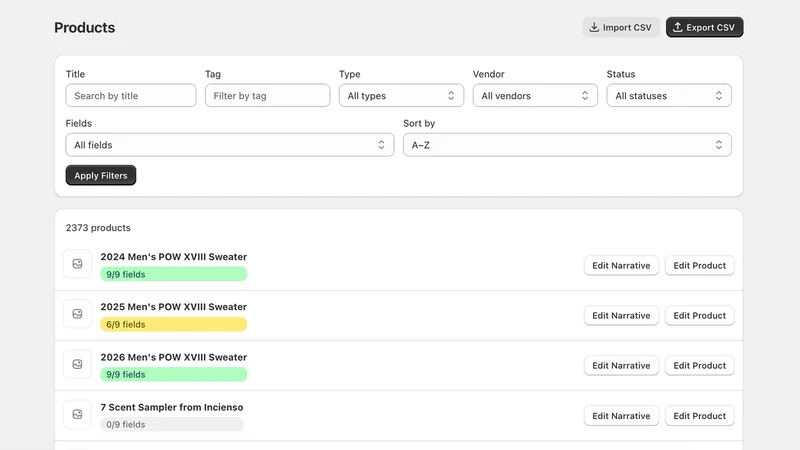This screenshot has height=450, width=800.
Task: Click the Sort by label
Action: (x=419, y=123)
